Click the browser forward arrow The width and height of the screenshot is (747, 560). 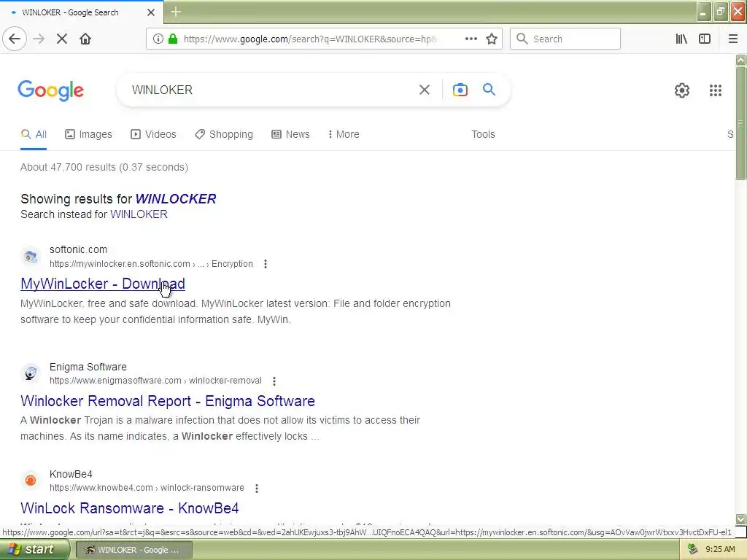[x=39, y=39]
